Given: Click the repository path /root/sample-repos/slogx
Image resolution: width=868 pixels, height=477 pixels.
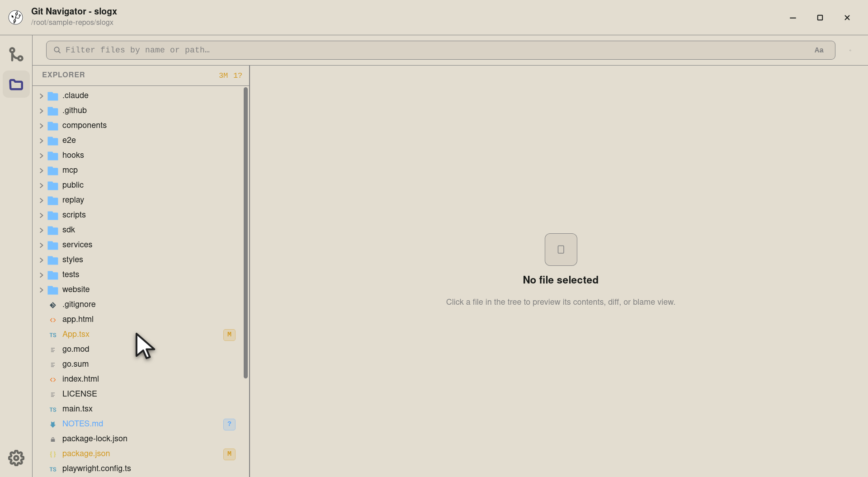Looking at the screenshot, I should coord(72,23).
